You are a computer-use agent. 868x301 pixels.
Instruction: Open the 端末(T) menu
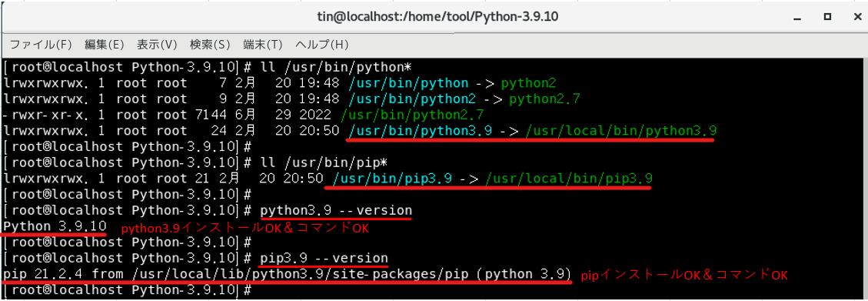[262, 45]
